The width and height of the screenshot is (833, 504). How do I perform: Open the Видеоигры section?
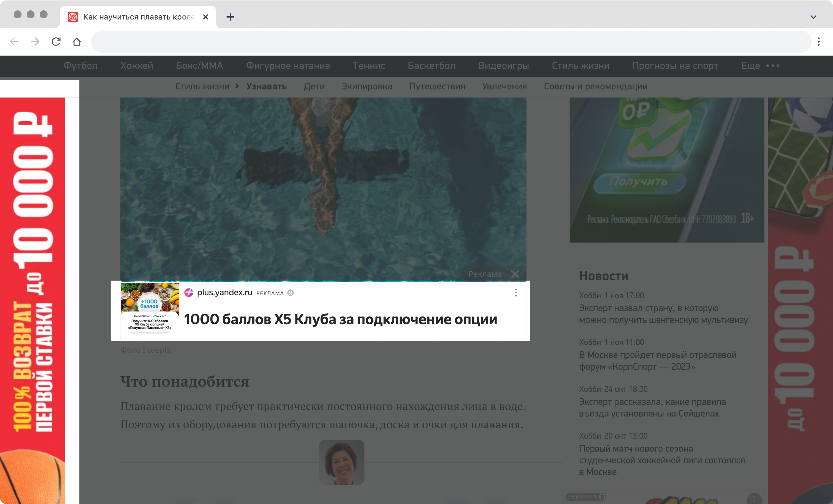tap(503, 66)
